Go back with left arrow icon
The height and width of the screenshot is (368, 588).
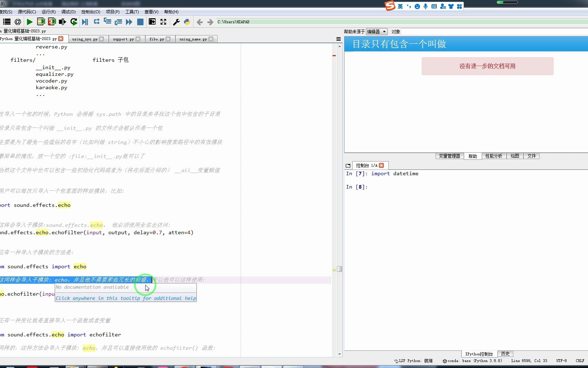[x=200, y=22]
